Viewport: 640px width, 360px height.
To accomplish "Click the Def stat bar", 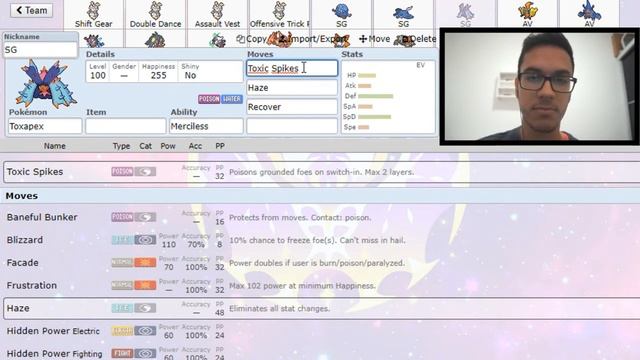I will [x=376, y=96].
